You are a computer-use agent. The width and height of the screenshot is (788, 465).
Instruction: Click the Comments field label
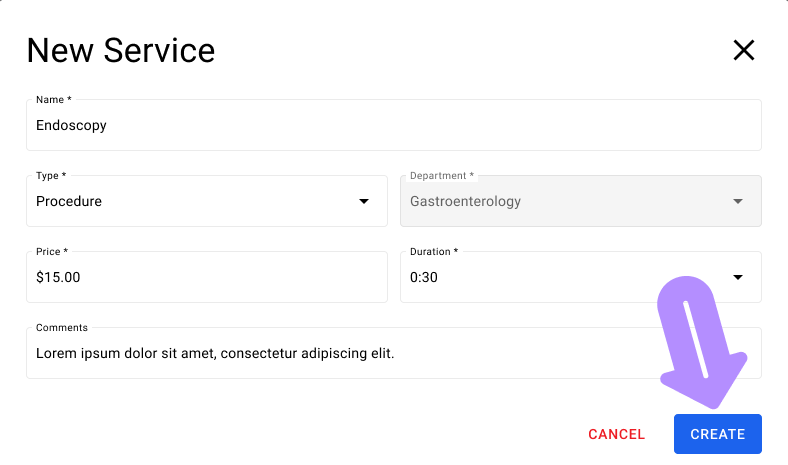[62, 328]
